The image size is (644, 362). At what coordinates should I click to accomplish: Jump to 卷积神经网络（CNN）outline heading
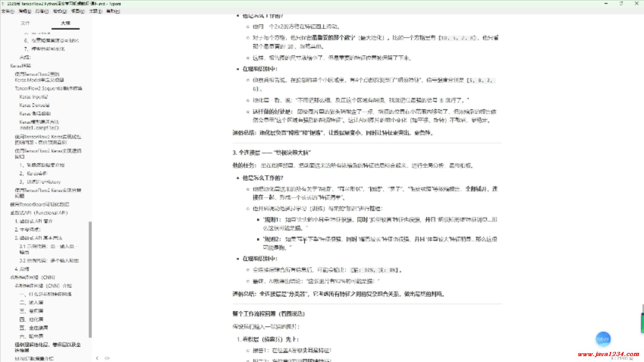[x=33, y=277]
